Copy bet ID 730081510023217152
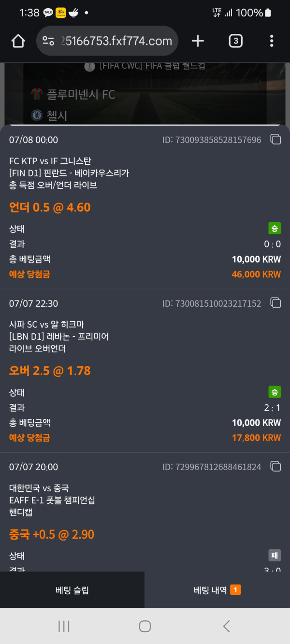The height and width of the screenshot is (644, 290). [x=275, y=303]
